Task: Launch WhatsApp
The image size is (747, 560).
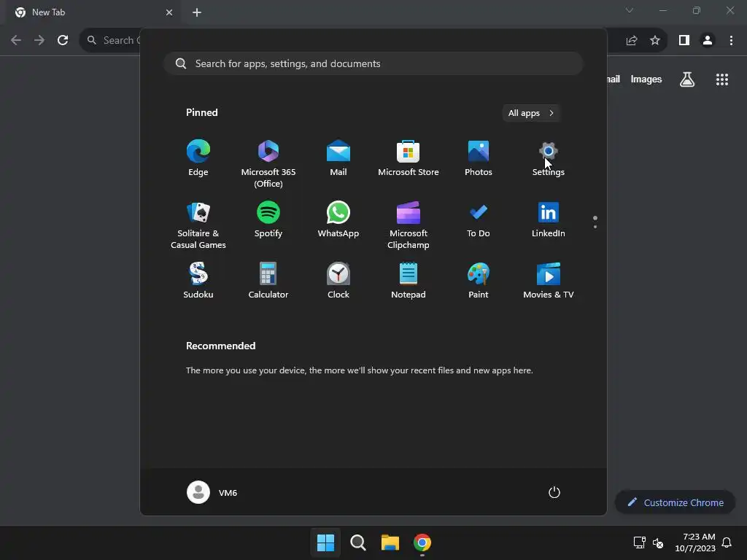Action: pyautogui.click(x=338, y=219)
